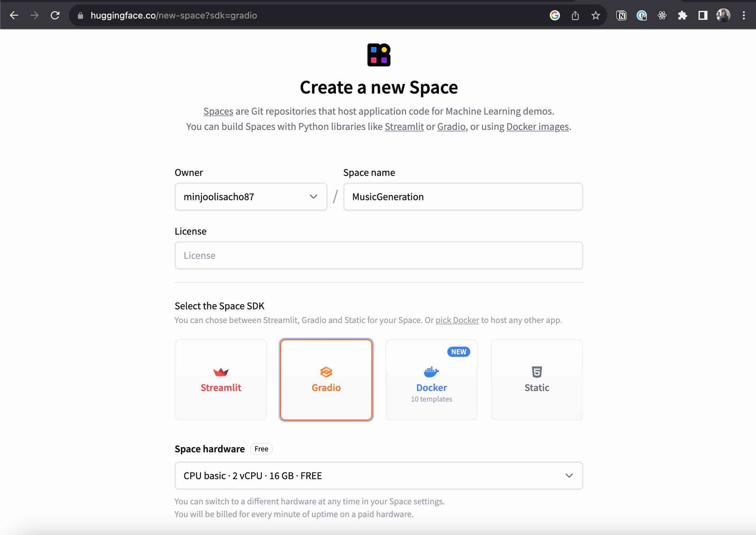Open the License selection field
This screenshot has height=535, width=756.
[378, 255]
